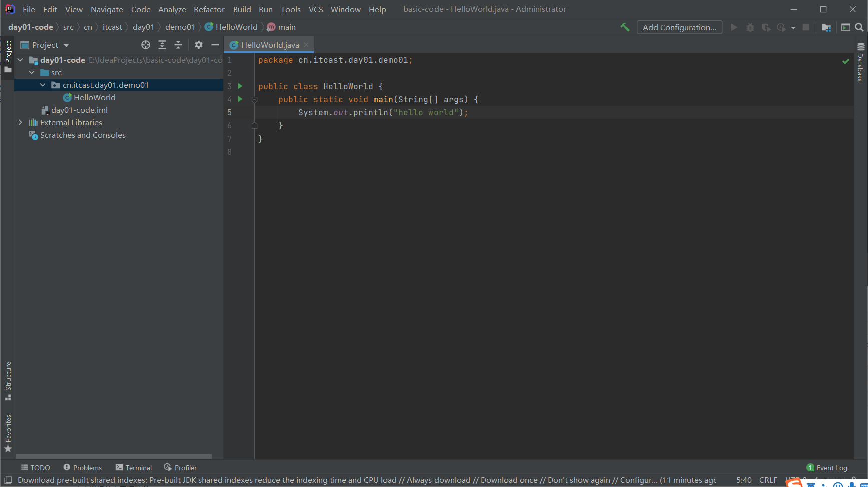Open the Build menu

click(x=242, y=9)
